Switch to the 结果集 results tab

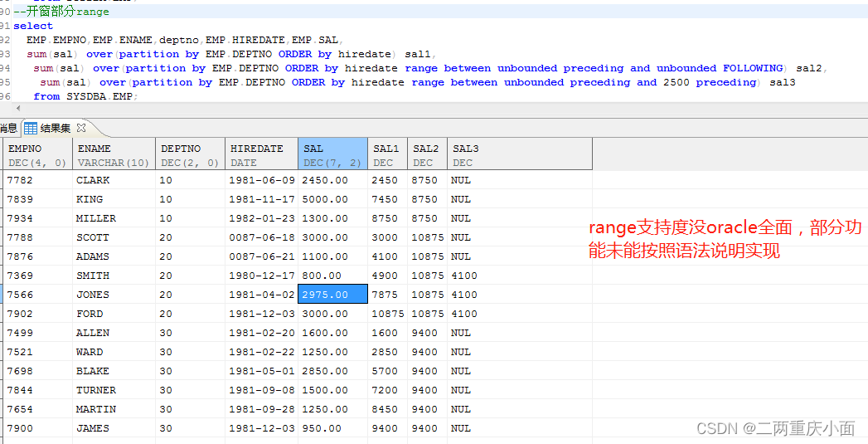point(55,129)
